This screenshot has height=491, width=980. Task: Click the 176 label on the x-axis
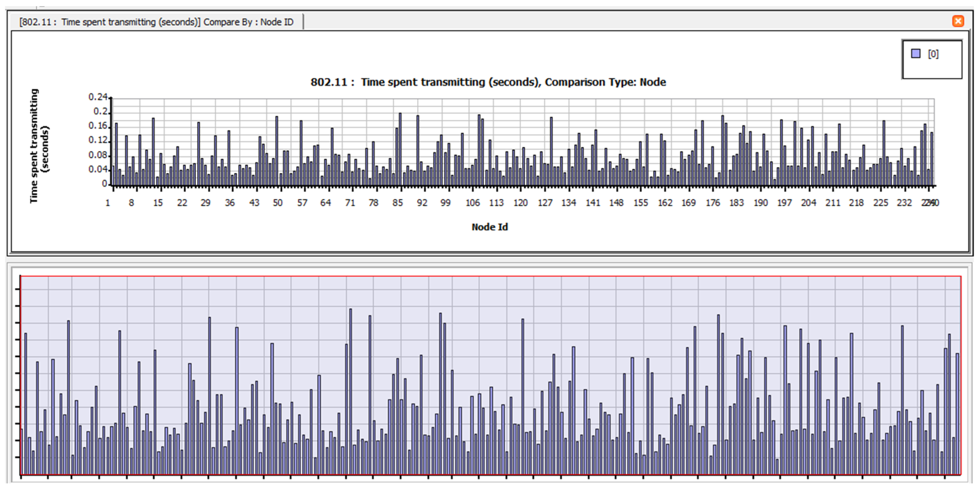click(713, 203)
